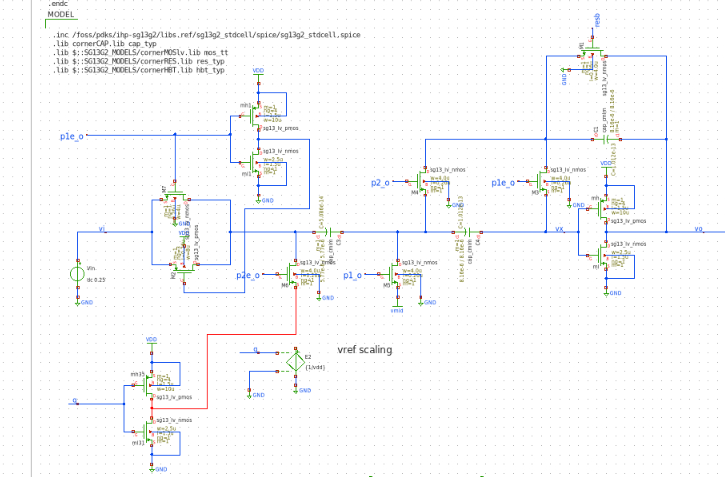Click the vo output net label

pyautogui.click(x=699, y=228)
